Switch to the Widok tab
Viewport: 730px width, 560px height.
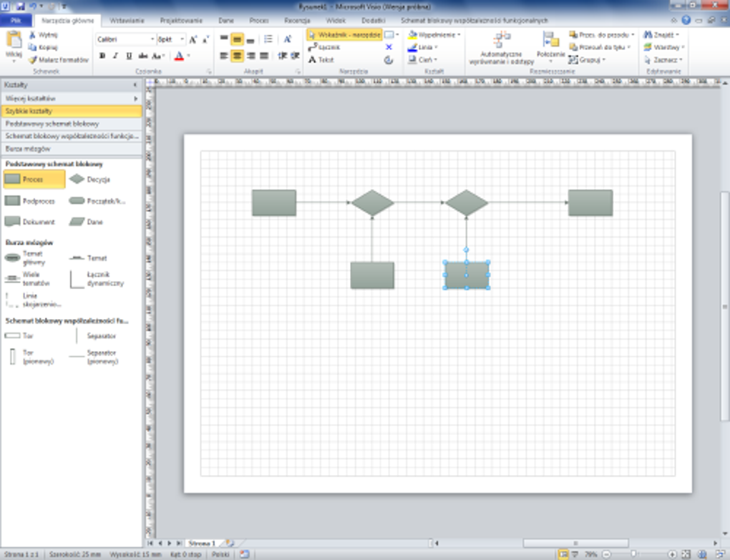tap(336, 21)
